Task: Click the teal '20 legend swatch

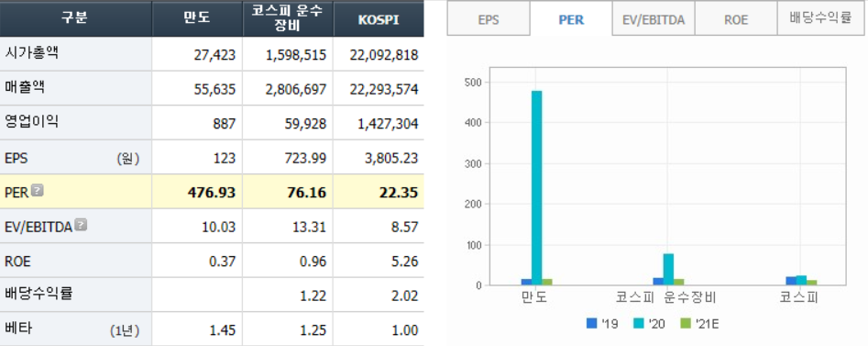Action: pyautogui.click(x=638, y=324)
